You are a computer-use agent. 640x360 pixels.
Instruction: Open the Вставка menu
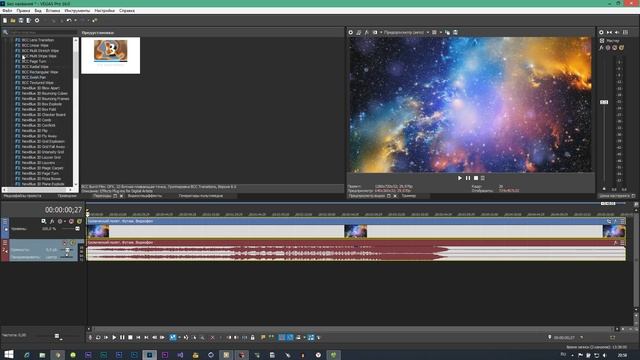point(53,11)
